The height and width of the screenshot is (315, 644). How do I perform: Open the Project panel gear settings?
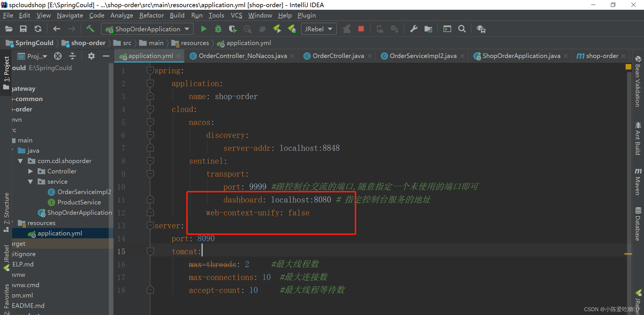[91, 56]
